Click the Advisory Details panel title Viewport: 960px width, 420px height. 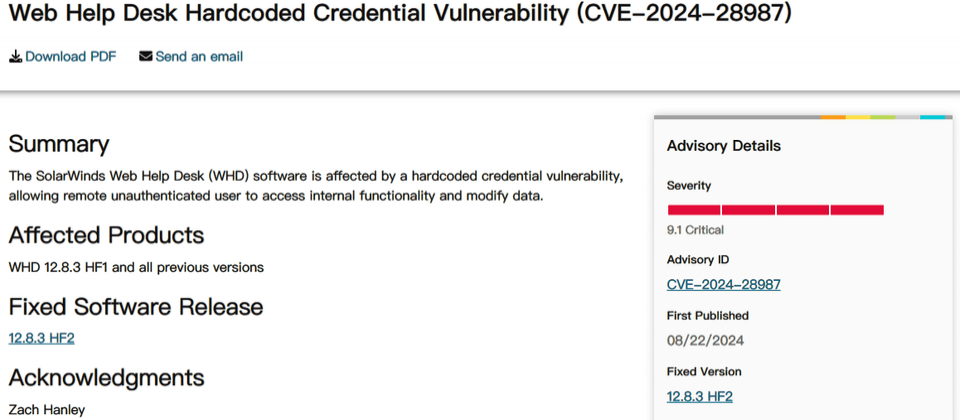(x=724, y=146)
